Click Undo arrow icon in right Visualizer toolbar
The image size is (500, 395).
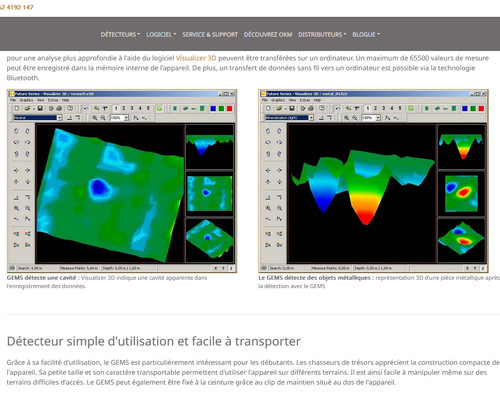point(338,108)
